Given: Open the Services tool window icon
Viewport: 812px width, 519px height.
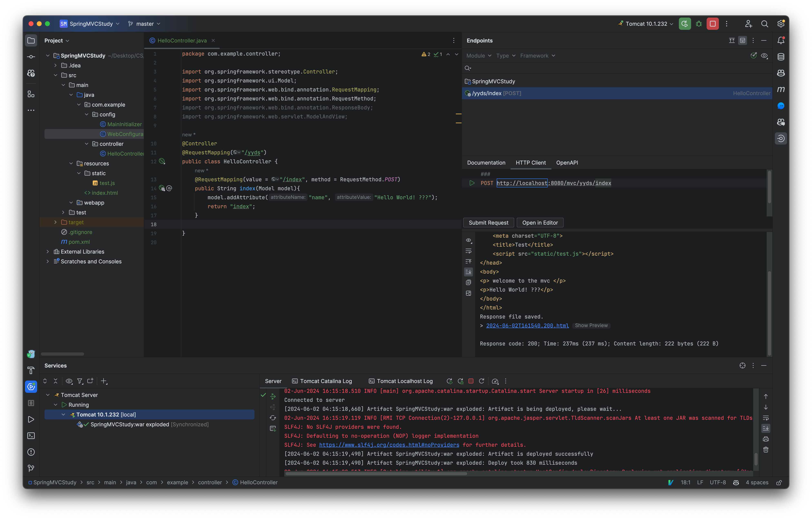Looking at the screenshot, I should pos(31,386).
